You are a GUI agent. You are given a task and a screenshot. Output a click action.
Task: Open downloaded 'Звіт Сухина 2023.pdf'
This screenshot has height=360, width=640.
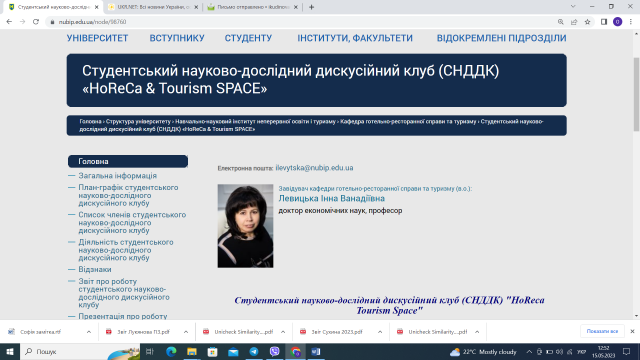pyautogui.click(x=336, y=332)
